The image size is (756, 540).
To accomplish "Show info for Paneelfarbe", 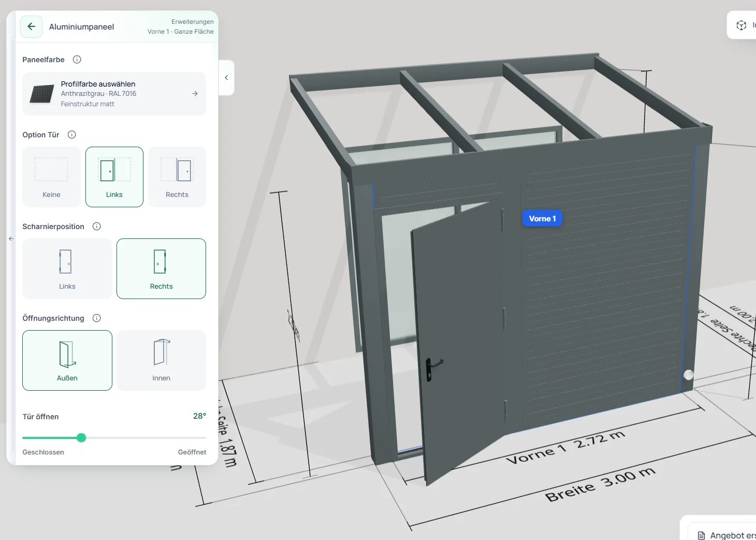I will [x=77, y=60].
